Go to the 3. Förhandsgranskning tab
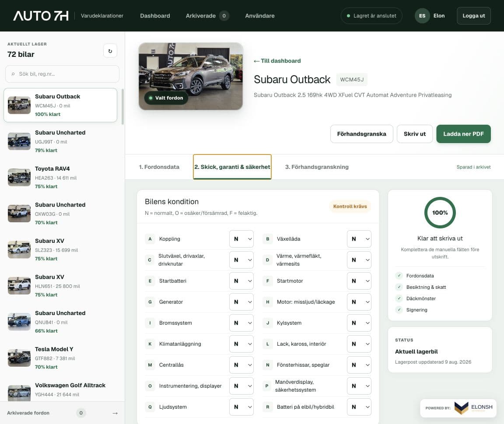This screenshot has width=504, height=424. pos(317,167)
